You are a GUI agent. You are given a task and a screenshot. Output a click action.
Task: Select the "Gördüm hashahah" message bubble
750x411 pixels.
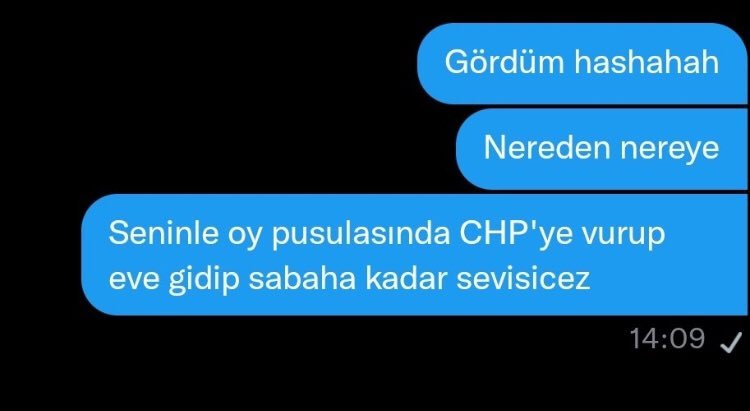582,63
